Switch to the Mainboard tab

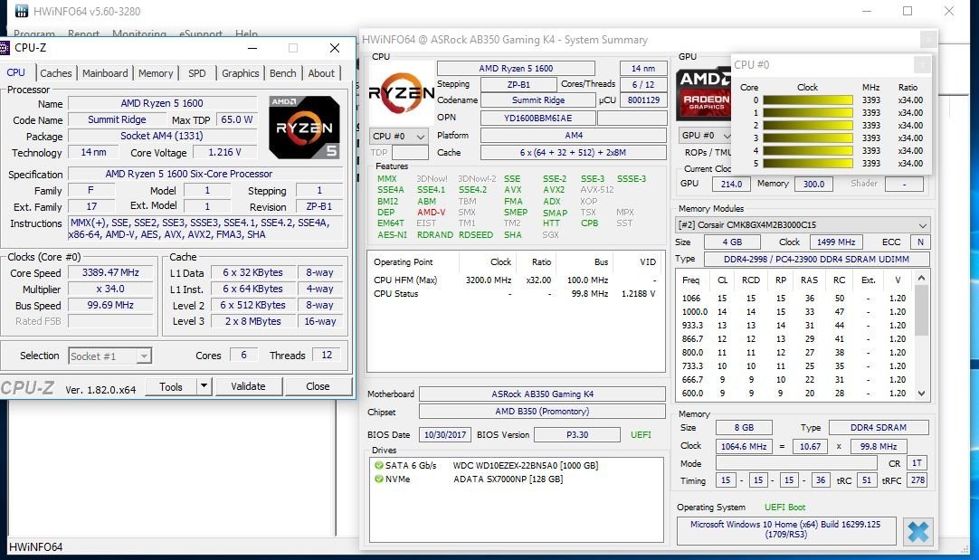coord(105,73)
